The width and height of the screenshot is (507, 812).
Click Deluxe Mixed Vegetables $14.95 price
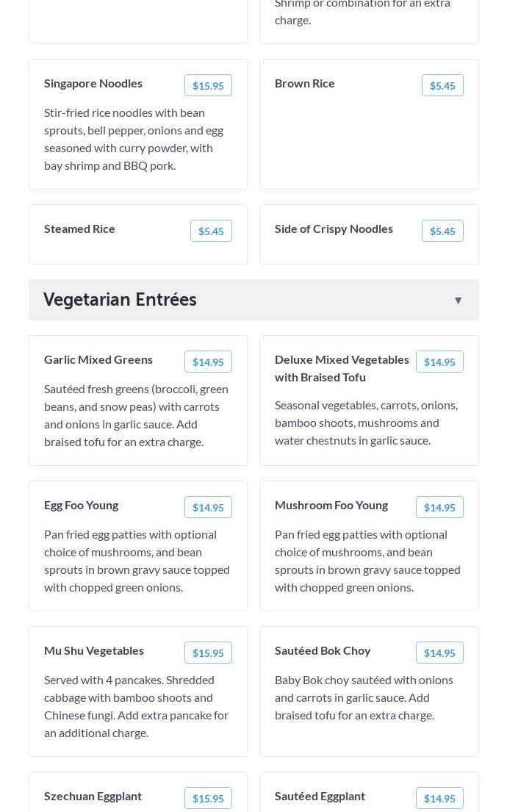click(439, 362)
